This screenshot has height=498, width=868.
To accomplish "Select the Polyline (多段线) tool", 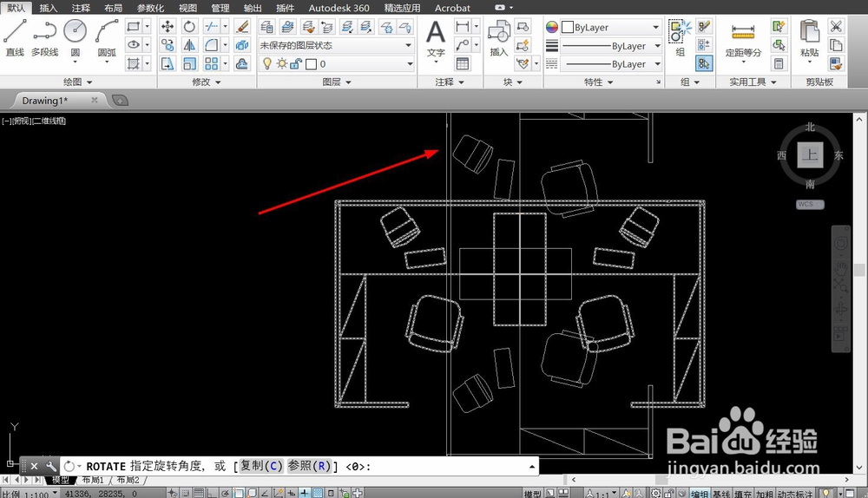I will (45, 37).
